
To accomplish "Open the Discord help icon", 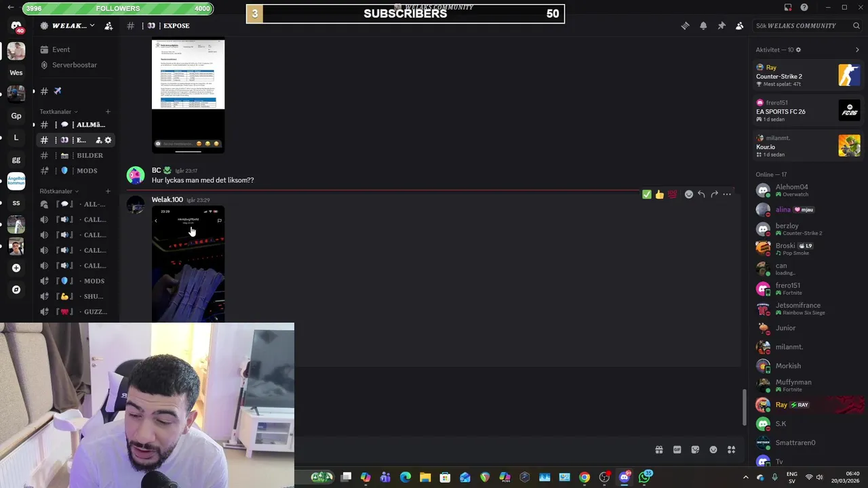I will (x=804, y=7).
